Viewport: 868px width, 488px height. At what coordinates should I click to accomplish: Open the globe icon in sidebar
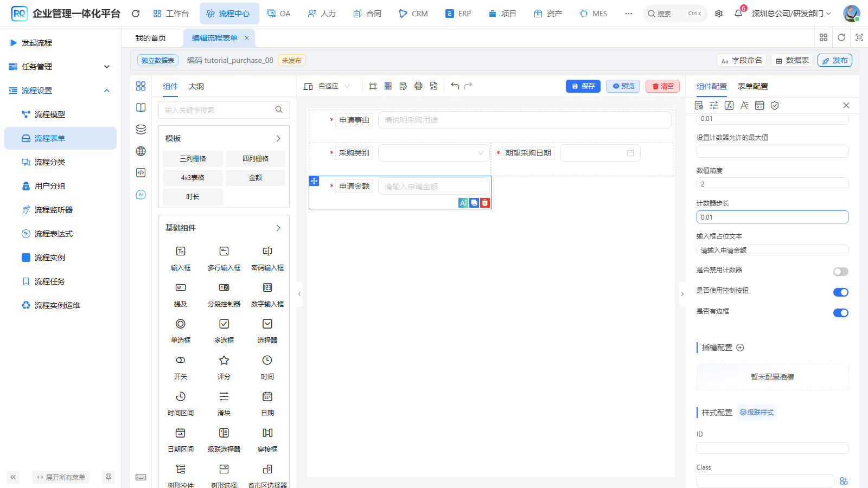tap(141, 151)
